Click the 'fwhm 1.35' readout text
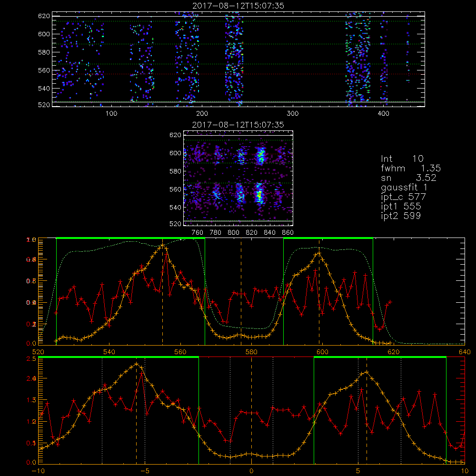The height and width of the screenshot is (476, 476). 411,168
